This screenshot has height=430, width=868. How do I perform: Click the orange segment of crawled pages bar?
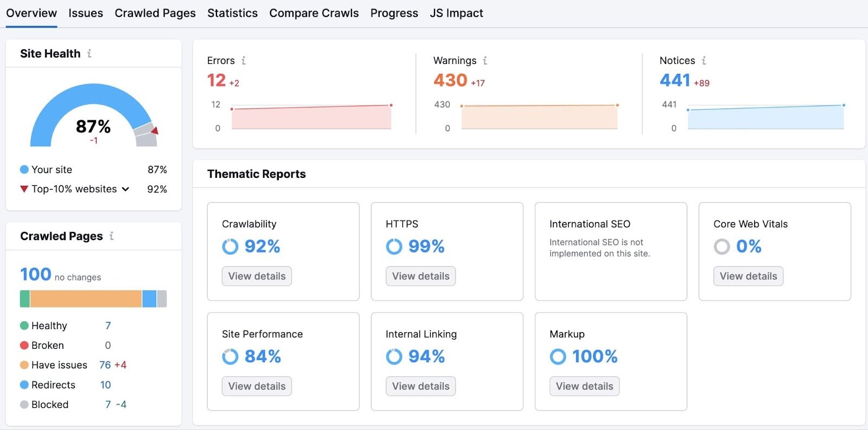(86, 299)
